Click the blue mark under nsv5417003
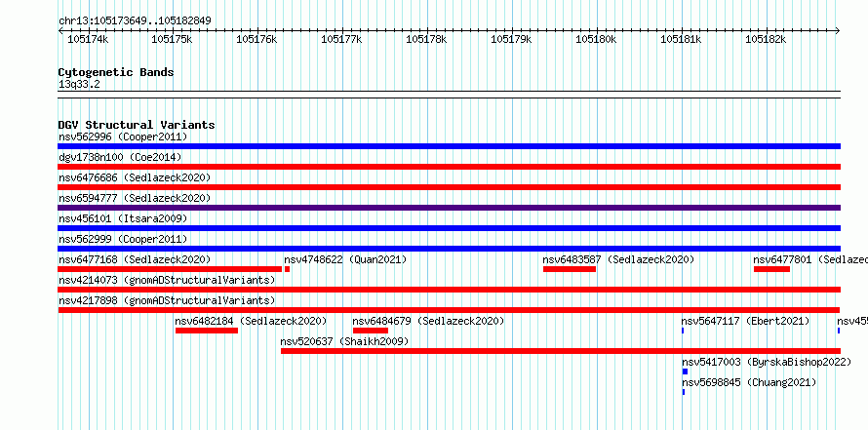Screen dimensions: 868x430 [x=685, y=371]
